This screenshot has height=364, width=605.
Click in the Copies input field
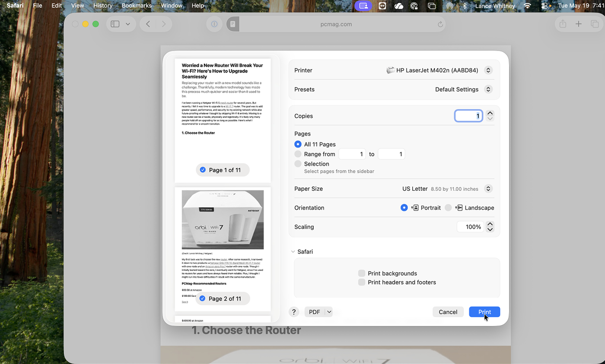point(469,116)
